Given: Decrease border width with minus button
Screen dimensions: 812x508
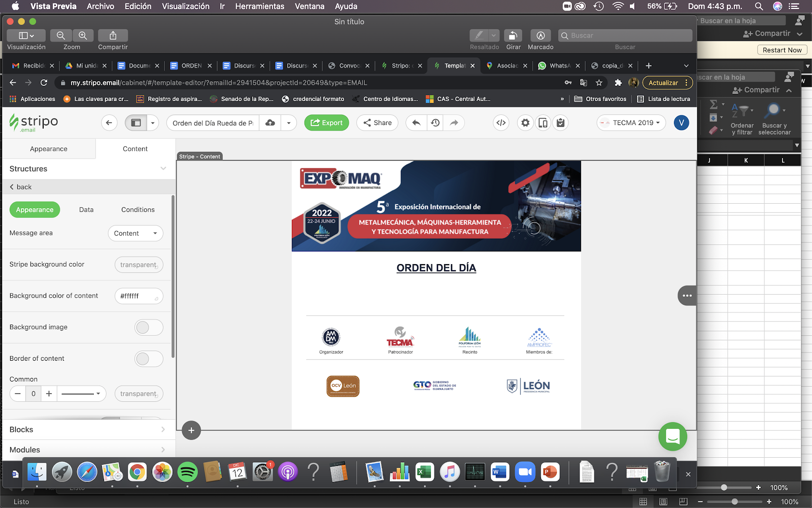Looking at the screenshot, I should point(18,393).
